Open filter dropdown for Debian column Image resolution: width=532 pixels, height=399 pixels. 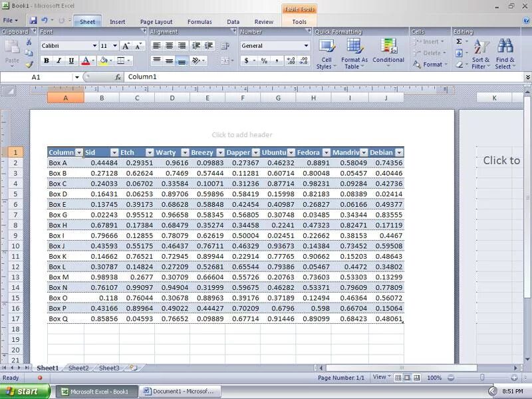tap(400, 152)
